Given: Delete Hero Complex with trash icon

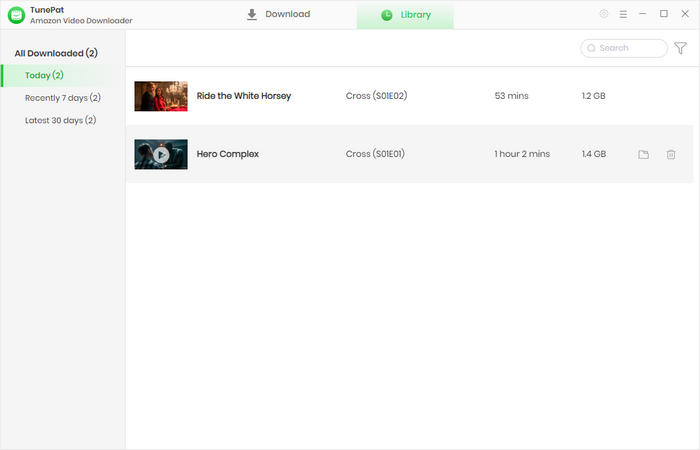Looking at the screenshot, I should 671,154.
